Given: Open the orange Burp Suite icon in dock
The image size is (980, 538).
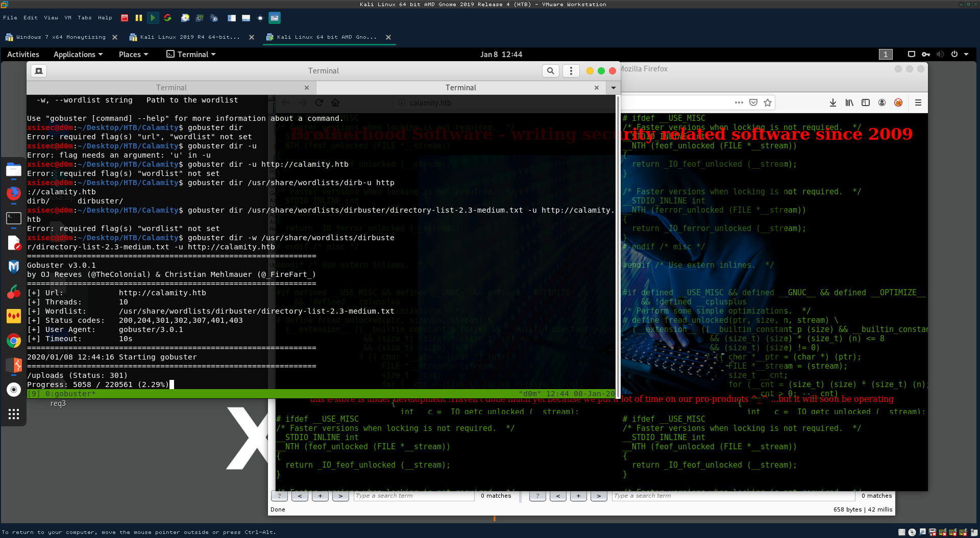Looking at the screenshot, I should tap(14, 365).
